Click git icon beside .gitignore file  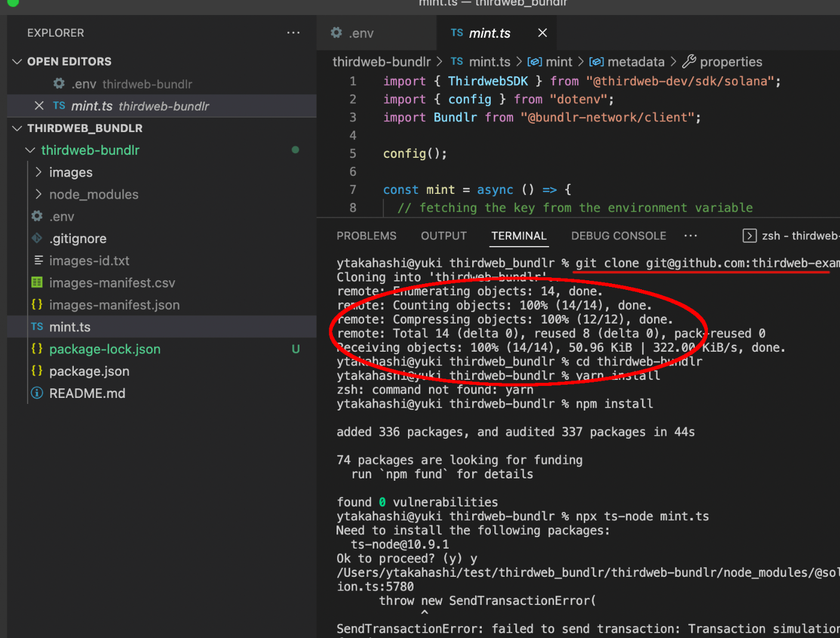coord(37,238)
